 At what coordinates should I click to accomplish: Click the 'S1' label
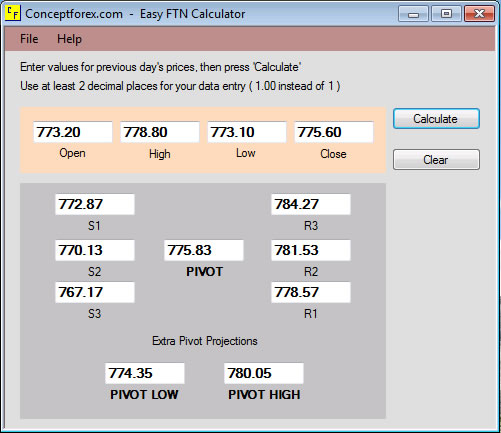94,226
